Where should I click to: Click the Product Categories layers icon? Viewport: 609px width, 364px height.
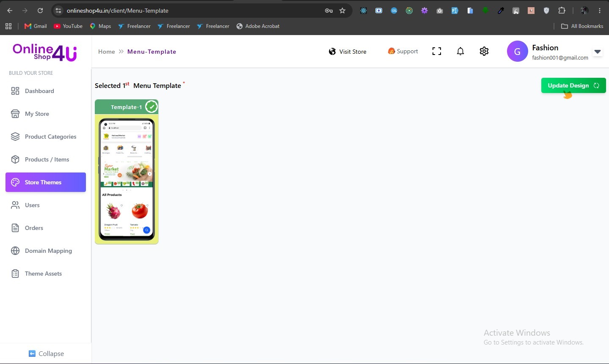click(15, 137)
